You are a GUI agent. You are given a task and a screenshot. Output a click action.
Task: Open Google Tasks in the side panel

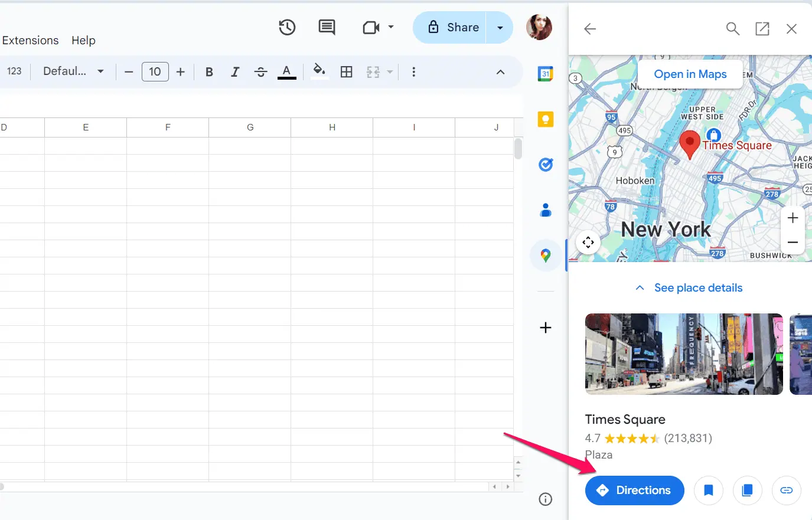tap(546, 165)
